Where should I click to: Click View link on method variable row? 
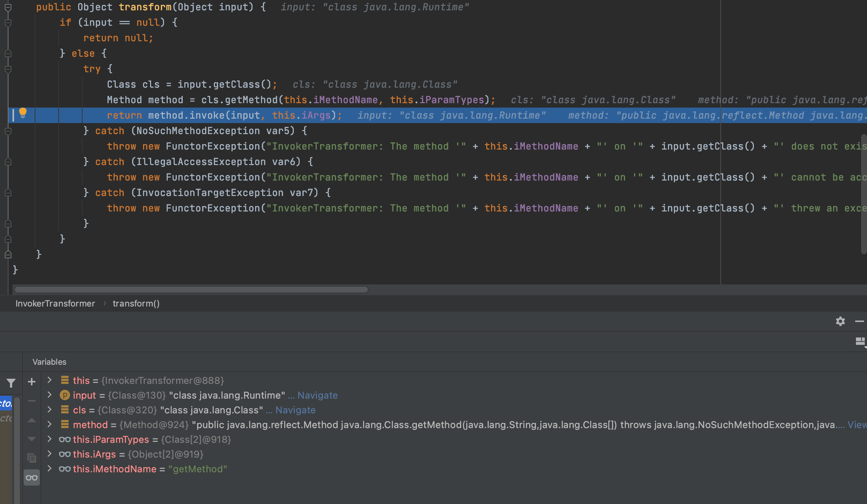tap(857, 425)
